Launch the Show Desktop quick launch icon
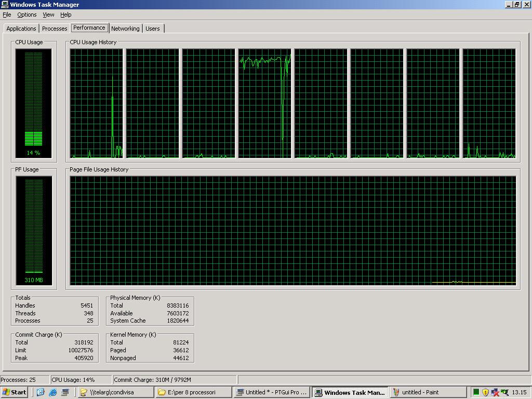This screenshot has height=399, width=532. (41, 392)
